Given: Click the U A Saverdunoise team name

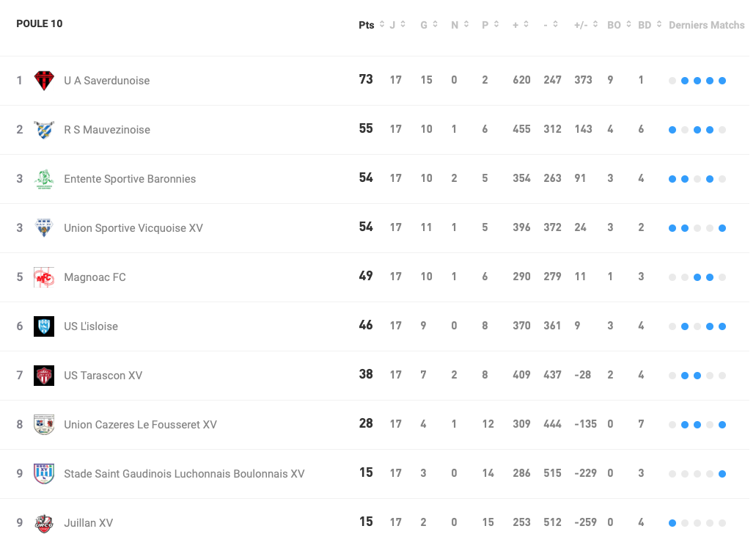Looking at the screenshot, I should click(x=106, y=81).
